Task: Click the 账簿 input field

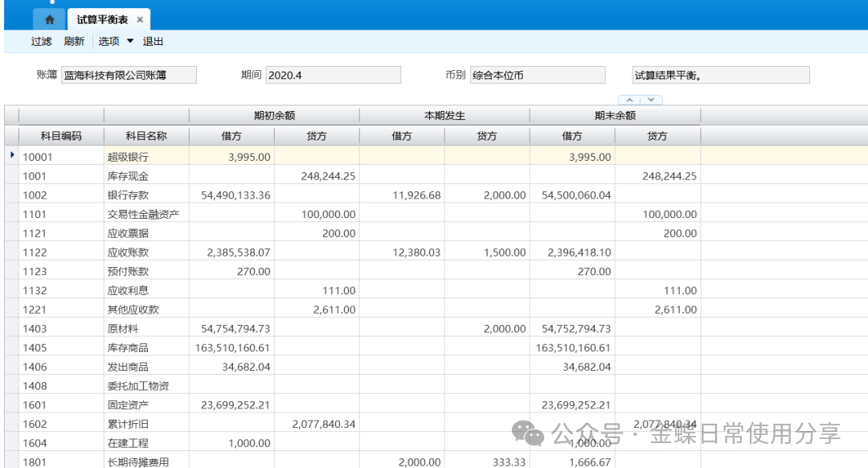Action: pos(129,75)
